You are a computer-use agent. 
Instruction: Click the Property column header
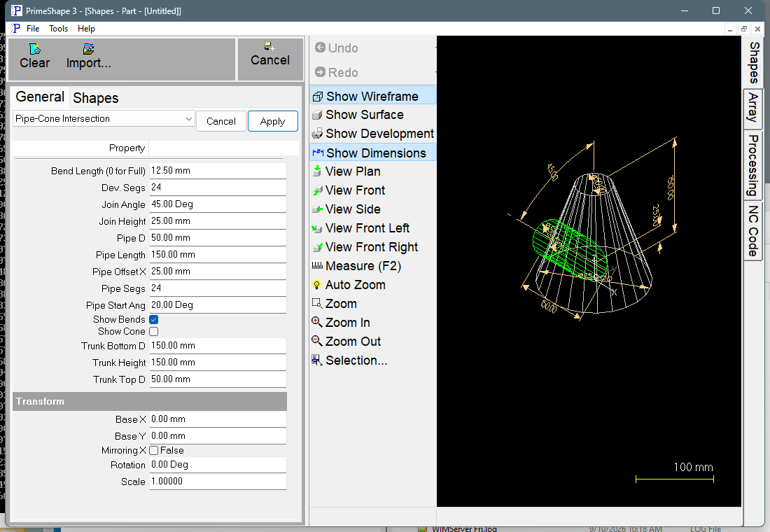(80, 148)
